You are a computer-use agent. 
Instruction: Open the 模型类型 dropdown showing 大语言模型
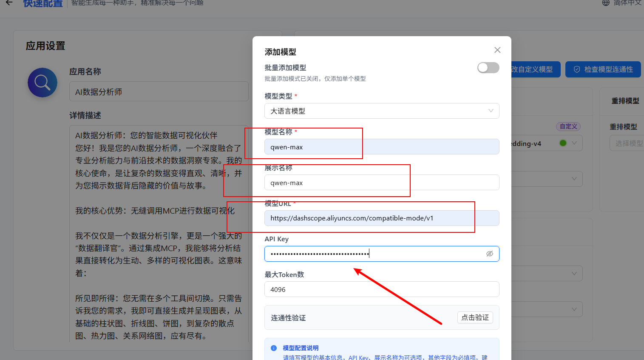click(x=382, y=111)
